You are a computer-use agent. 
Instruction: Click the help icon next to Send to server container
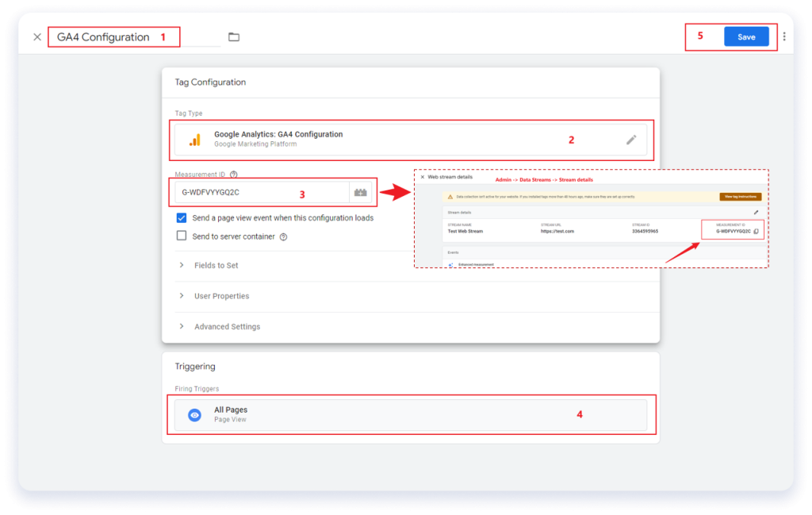[283, 236]
